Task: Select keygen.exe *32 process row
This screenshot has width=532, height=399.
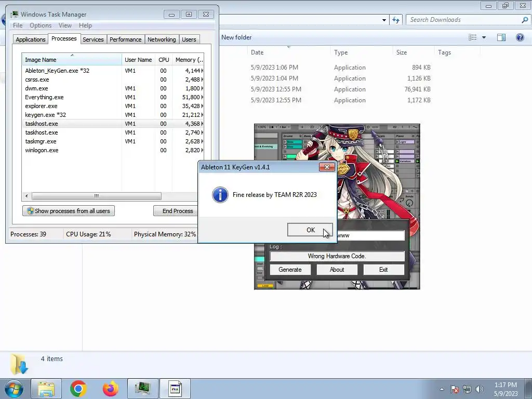Action: click(x=113, y=115)
